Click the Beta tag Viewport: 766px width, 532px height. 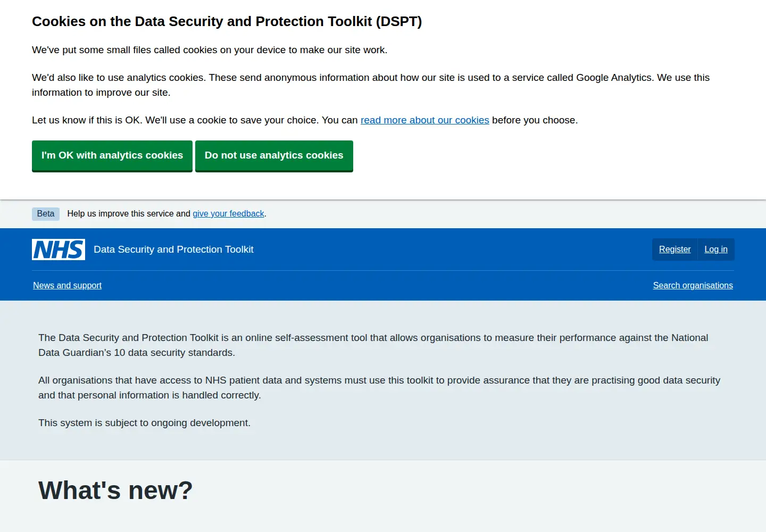point(46,214)
